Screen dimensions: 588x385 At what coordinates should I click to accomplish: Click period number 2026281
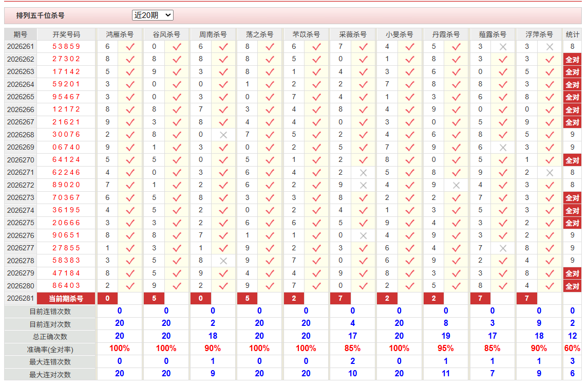[21, 298]
